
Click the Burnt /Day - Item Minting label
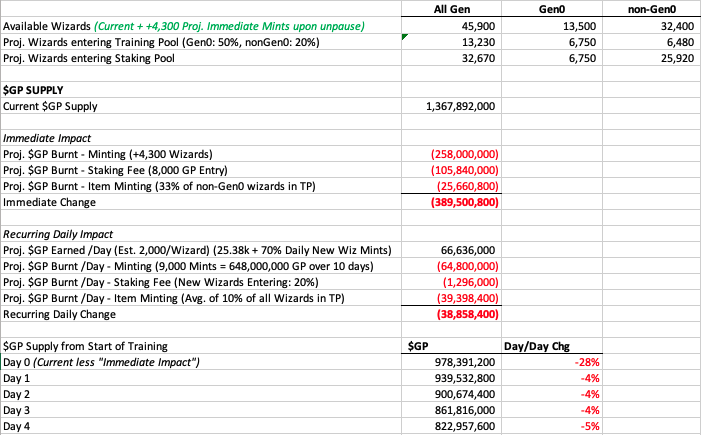(x=174, y=298)
